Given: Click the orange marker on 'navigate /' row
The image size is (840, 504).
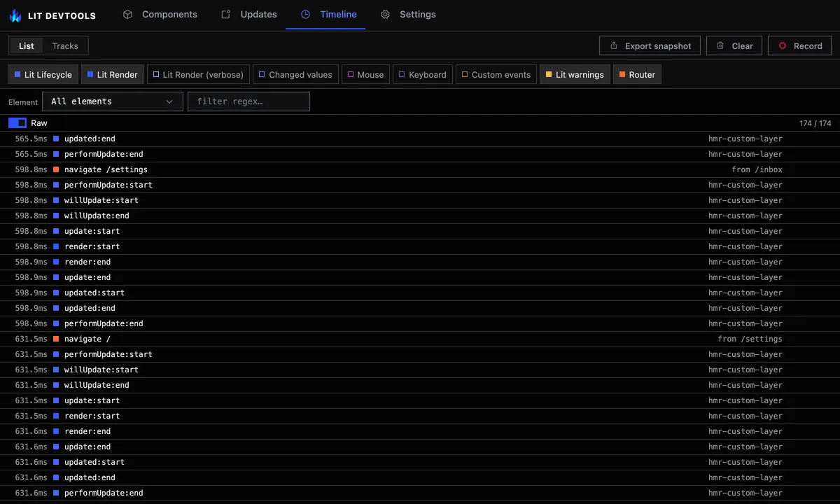Looking at the screenshot, I should 56,339.
